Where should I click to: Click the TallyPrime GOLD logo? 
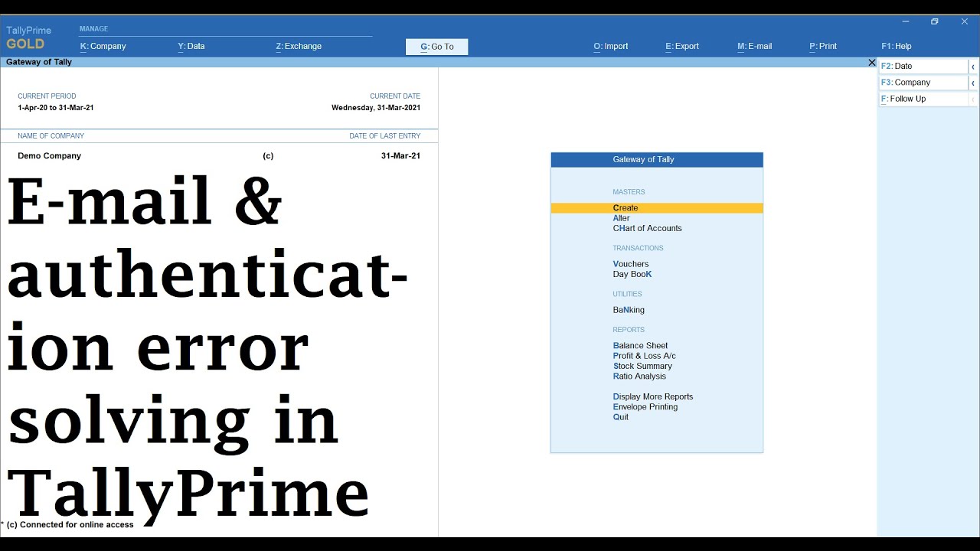28,37
